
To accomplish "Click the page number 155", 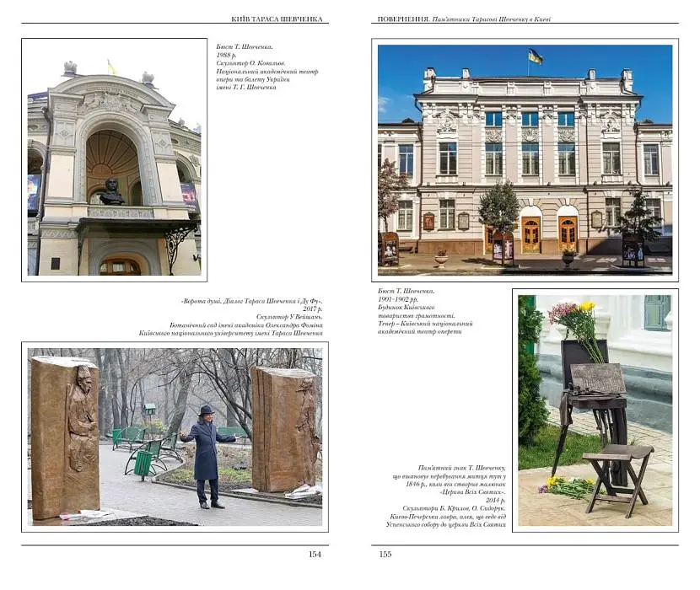I will (x=385, y=554).
